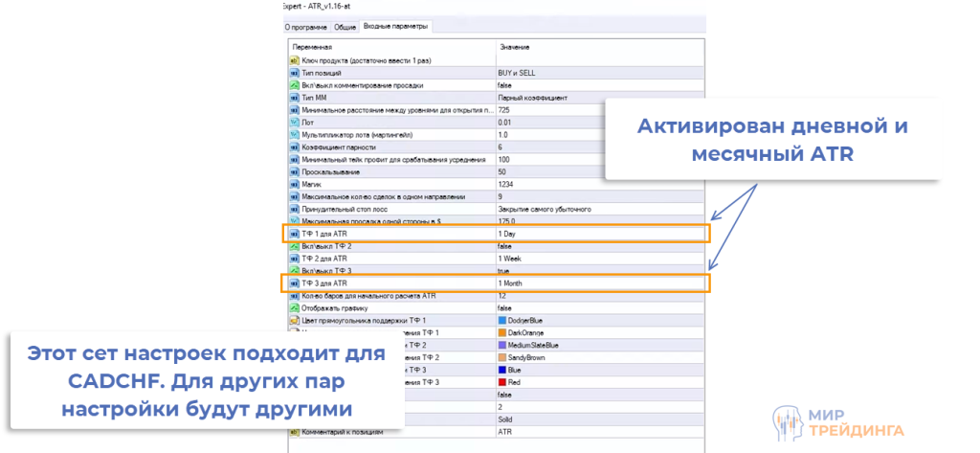980x453 pixels.
Task: Select the Solid line style value
Action: click(x=503, y=419)
